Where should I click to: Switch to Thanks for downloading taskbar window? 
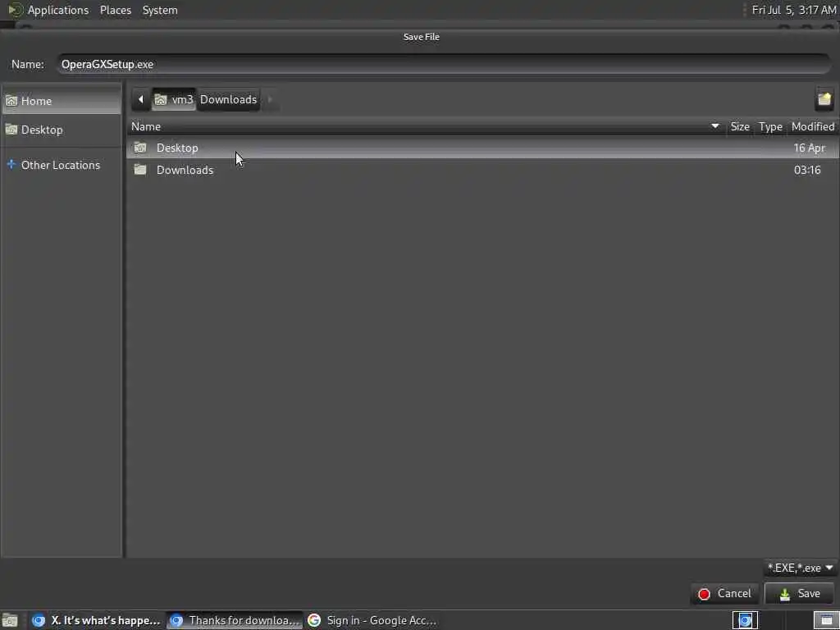coord(234,620)
